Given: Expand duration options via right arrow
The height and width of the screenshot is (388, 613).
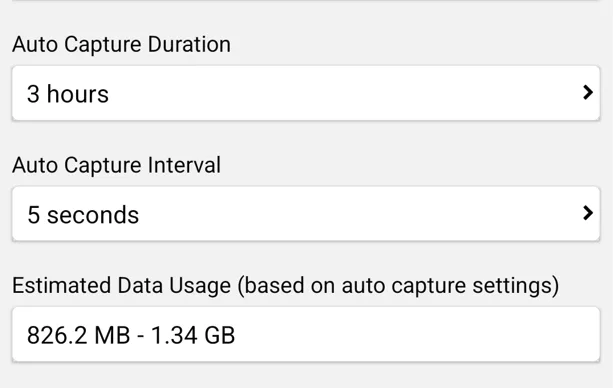Looking at the screenshot, I should click(x=587, y=93).
